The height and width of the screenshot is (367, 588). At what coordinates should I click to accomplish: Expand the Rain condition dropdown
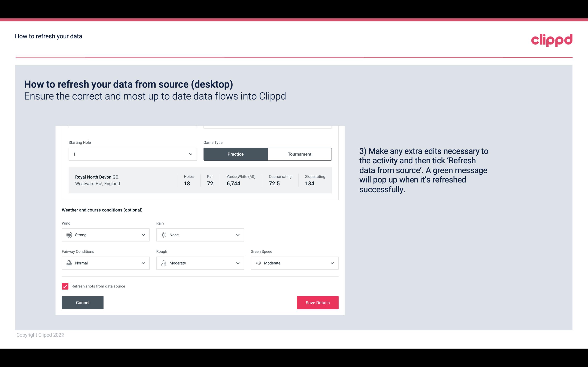tap(238, 235)
